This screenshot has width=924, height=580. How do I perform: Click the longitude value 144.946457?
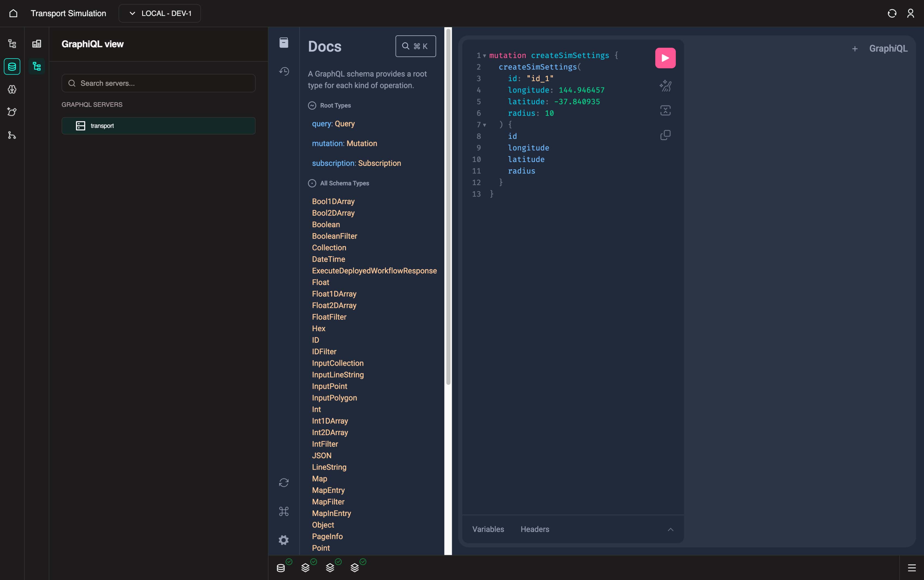click(x=581, y=90)
